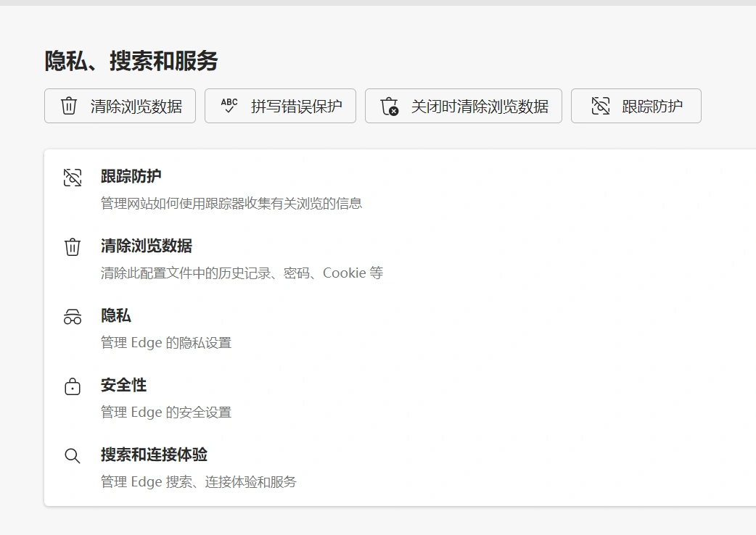The image size is (756, 535).
Task: Click the tracking prevention icon on 跟踪防护 shortcut button
Action: coord(600,105)
